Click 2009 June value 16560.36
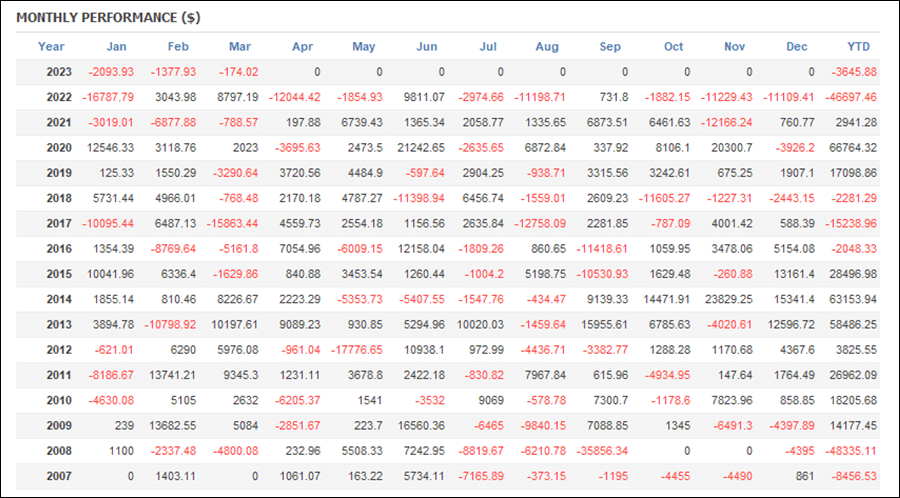This screenshot has width=900, height=498. point(421,426)
